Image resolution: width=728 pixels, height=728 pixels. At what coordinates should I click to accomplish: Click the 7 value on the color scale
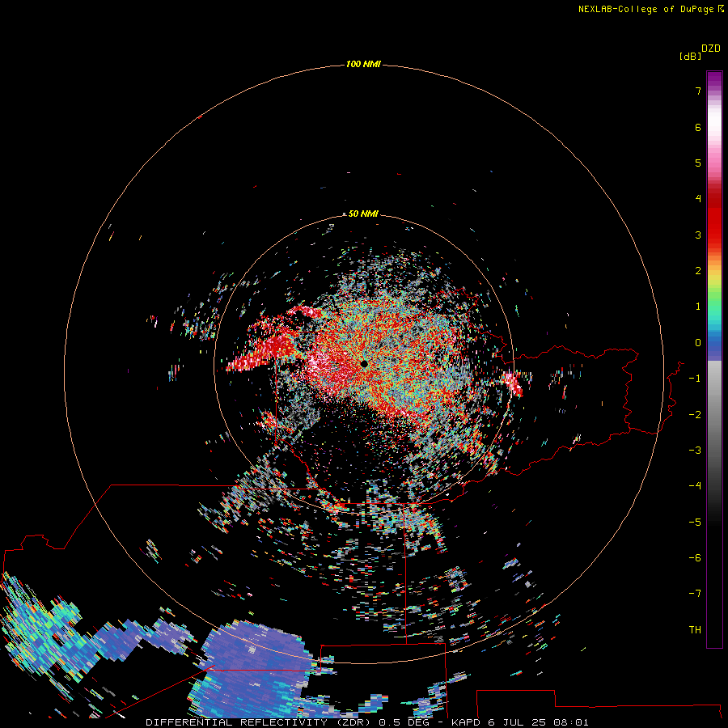pyautogui.click(x=698, y=91)
